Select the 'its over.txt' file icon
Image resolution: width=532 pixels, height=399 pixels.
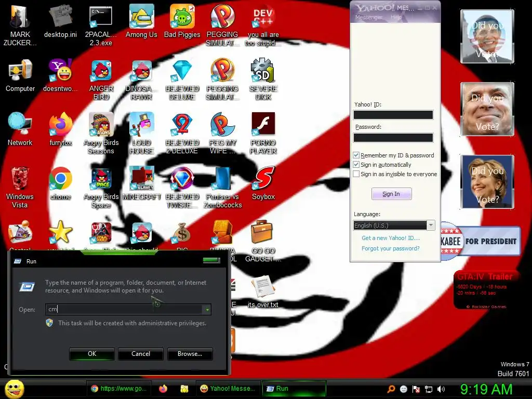click(263, 292)
